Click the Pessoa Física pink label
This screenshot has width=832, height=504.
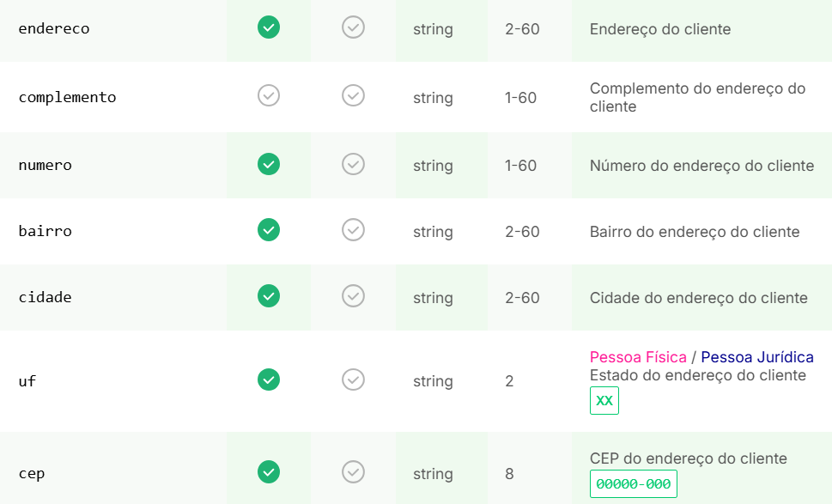pyautogui.click(x=638, y=357)
